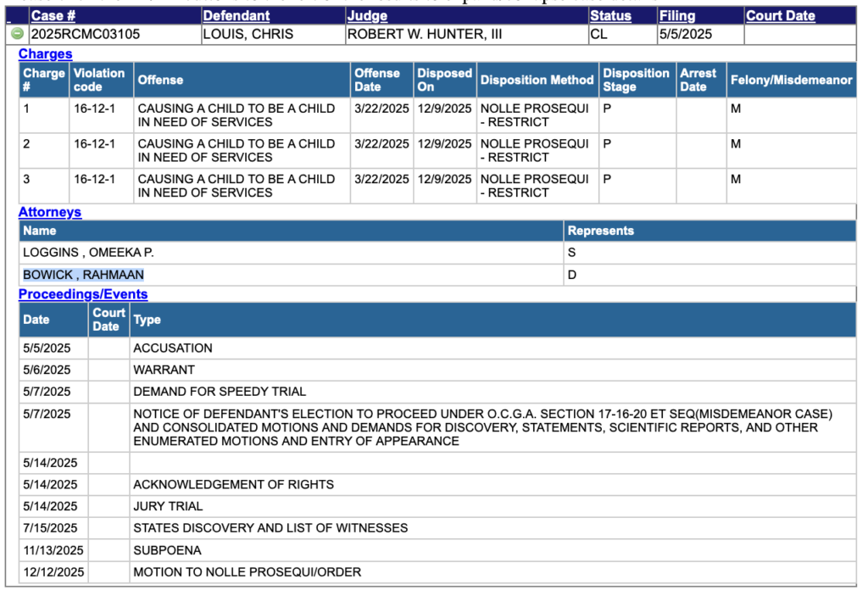
Task: Click highlighted attorney BOWICK, RAHMAAN
Action: [83, 275]
